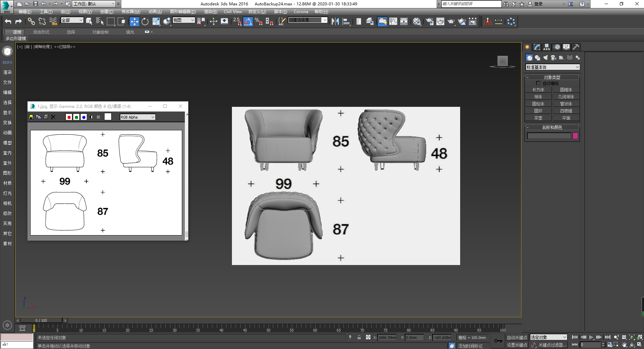
Task: Open the Hierarchy command panel
Action: pyautogui.click(x=547, y=47)
